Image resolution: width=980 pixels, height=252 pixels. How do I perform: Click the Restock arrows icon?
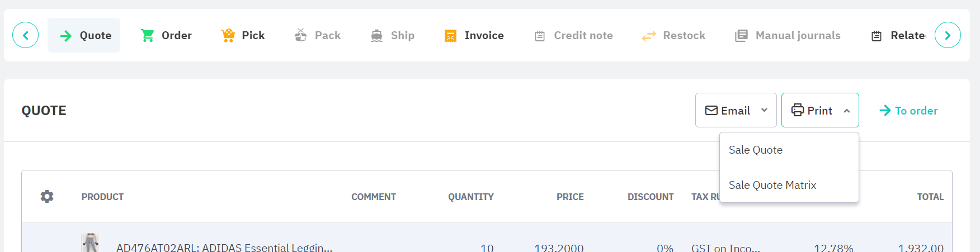[x=649, y=36]
